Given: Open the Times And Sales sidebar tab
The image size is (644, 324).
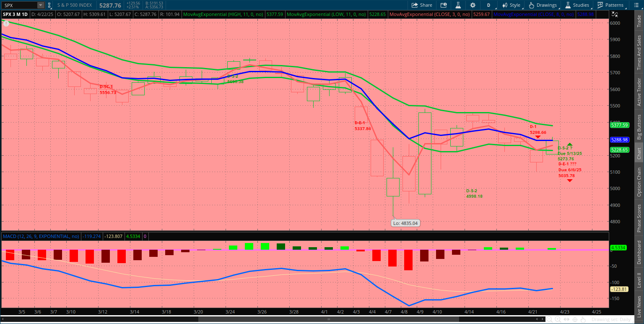Looking at the screenshot, I should [x=639, y=52].
